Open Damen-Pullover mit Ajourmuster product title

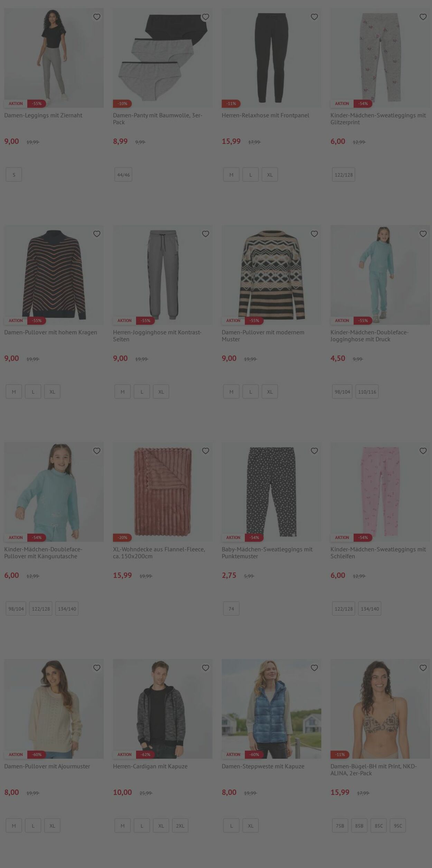[47, 766]
